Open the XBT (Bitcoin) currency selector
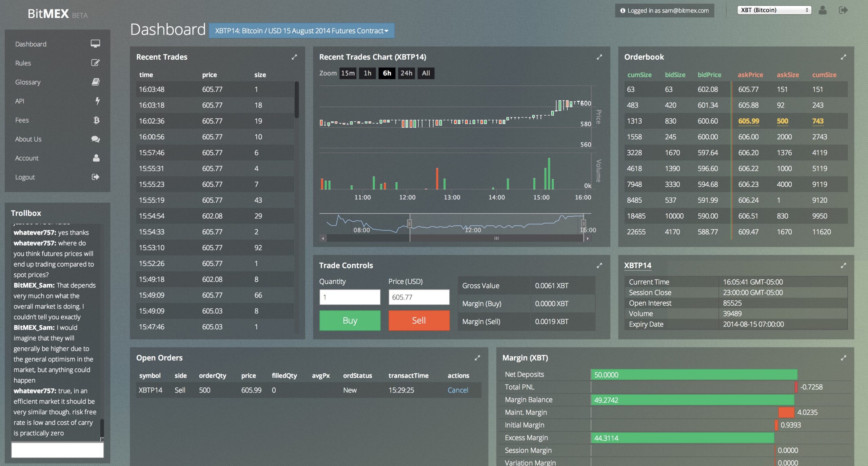 pos(774,10)
